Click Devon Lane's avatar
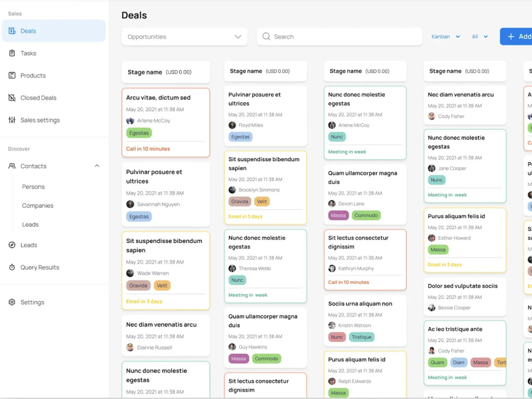 pyautogui.click(x=332, y=204)
